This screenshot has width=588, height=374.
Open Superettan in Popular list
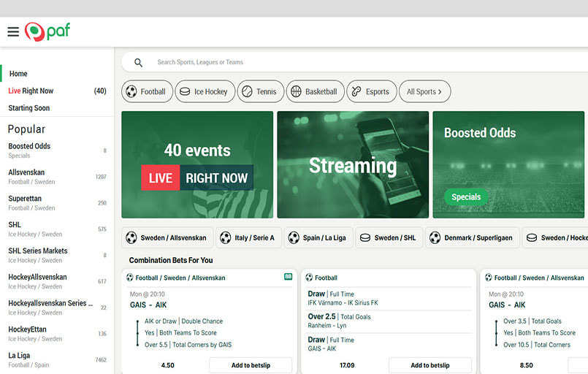[x=57, y=203]
